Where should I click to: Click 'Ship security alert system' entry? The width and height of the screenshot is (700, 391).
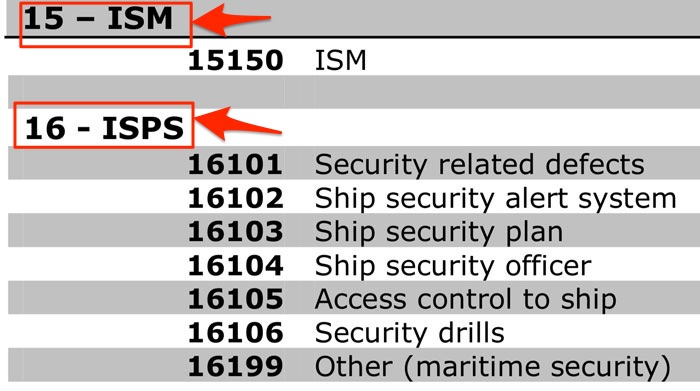[496, 198]
